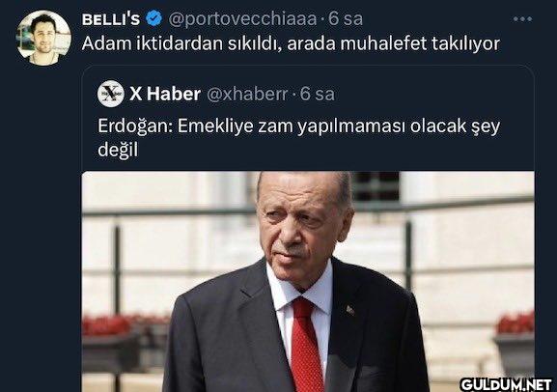
Task: Click the blue verified badge
Action: [x=153, y=18]
